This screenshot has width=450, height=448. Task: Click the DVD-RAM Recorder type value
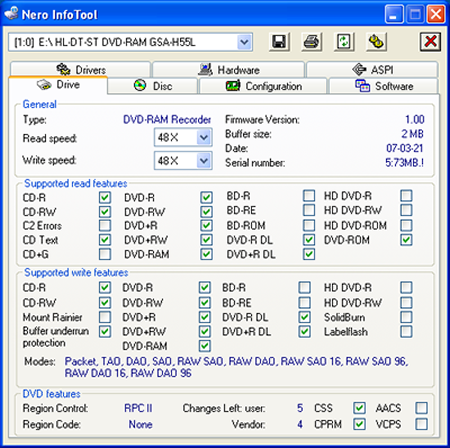click(x=167, y=120)
